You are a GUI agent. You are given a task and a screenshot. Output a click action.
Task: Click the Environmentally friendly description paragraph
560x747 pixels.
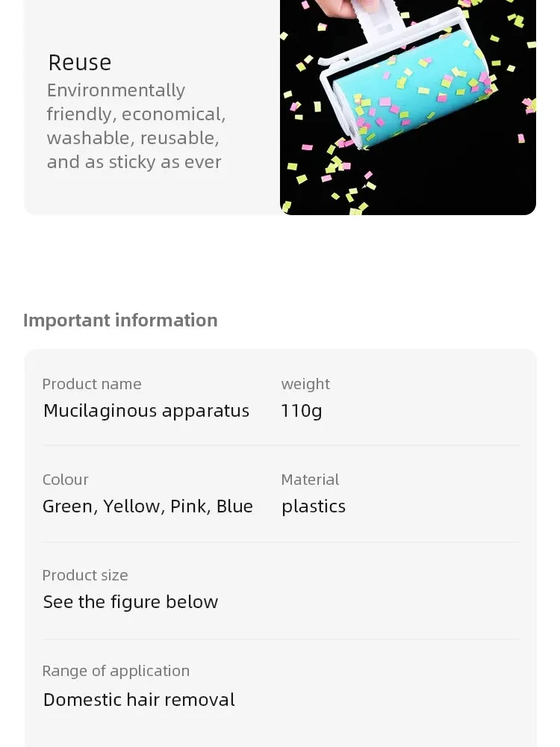(136, 126)
